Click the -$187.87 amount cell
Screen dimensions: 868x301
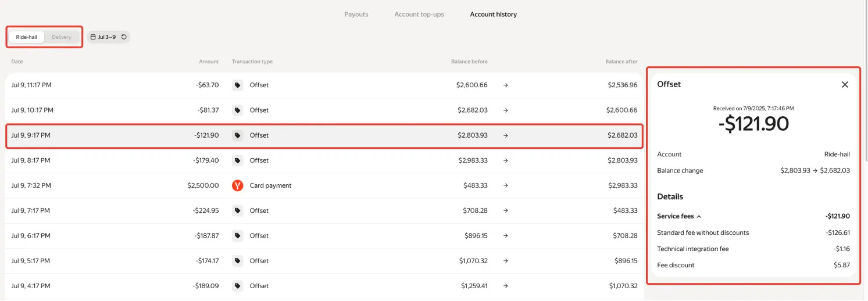pyautogui.click(x=206, y=235)
